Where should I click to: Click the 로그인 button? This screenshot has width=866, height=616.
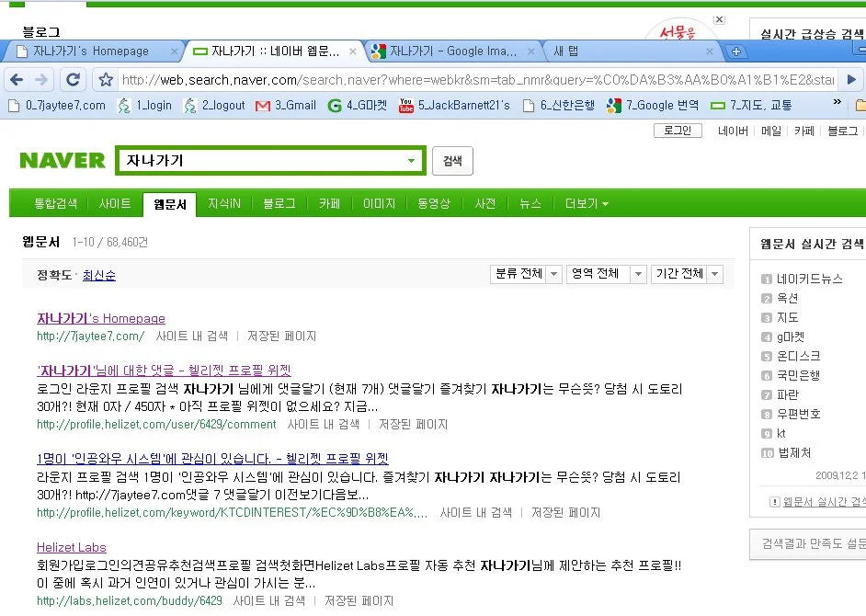click(x=678, y=131)
